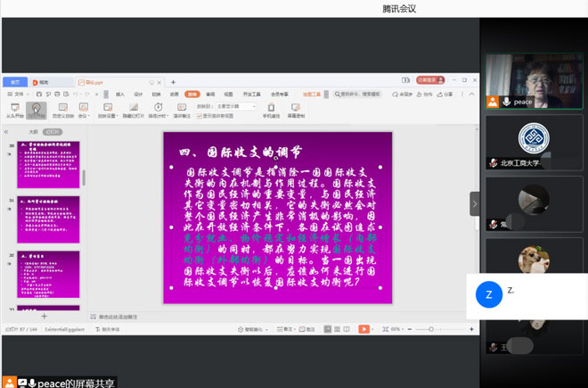Expand the 文件 menu dropdown

point(20,94)
